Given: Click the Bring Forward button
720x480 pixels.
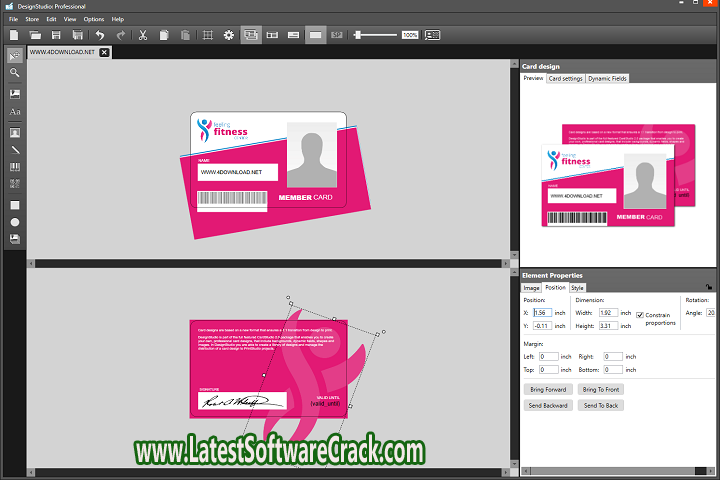Looking at the screenshot, I should pos(547,389).
